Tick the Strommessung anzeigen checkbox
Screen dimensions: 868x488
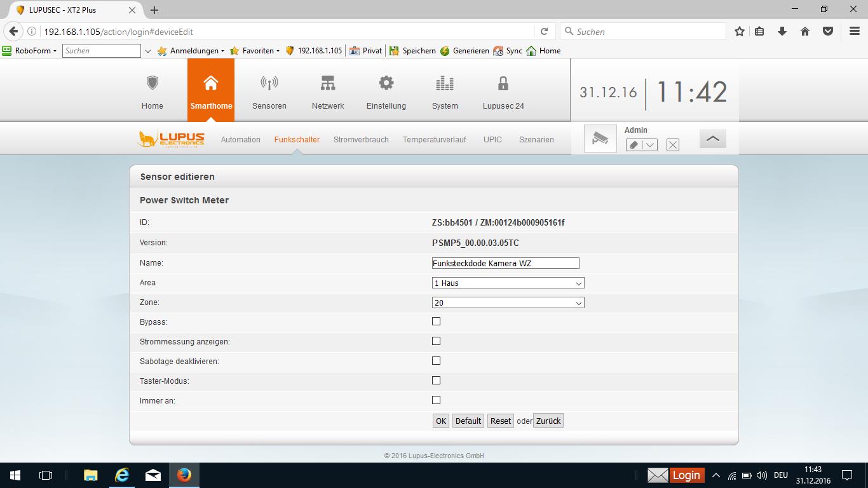[x=436, y=341]
